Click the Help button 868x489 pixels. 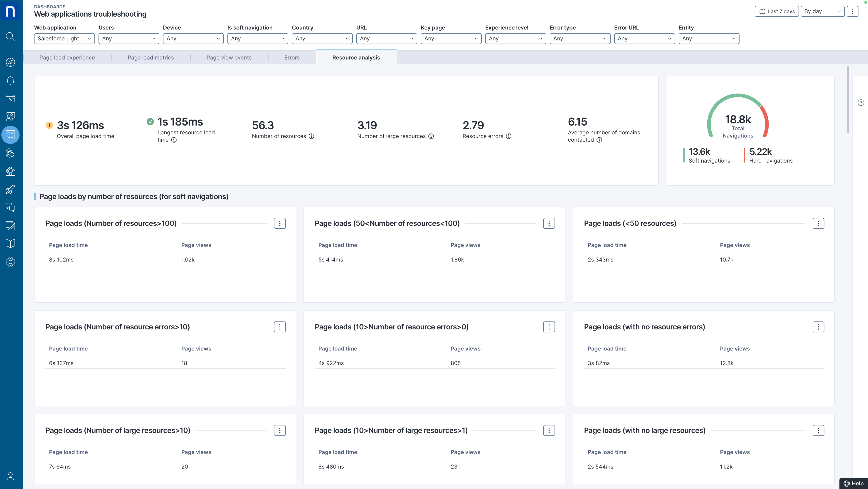tap(853, 483)
